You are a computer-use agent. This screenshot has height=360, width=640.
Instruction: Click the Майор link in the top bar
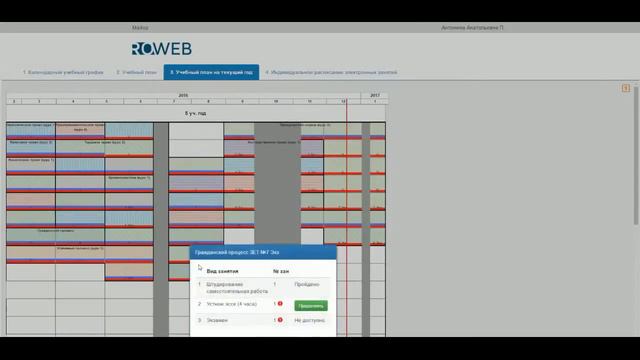click(140, 28)
